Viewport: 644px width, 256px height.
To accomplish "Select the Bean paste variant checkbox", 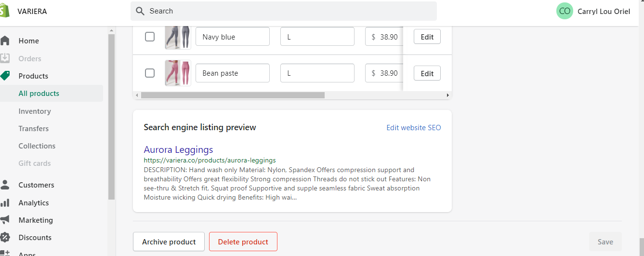I will click(150, 73).
